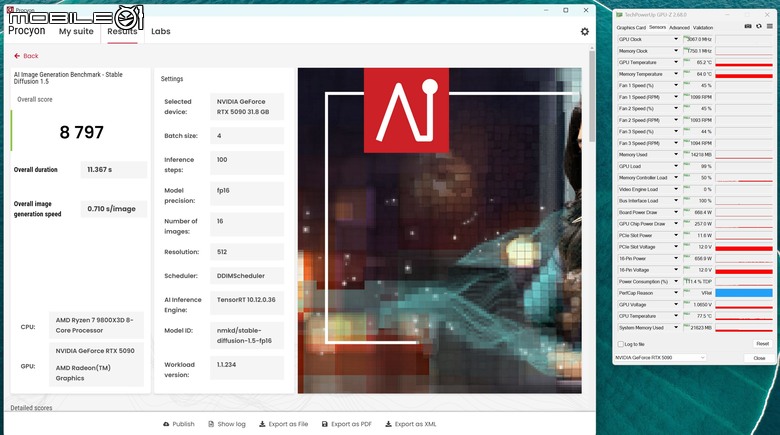This screenshot has width=780, height=435.
Task: Click the Detailed scores heading
Action: [31, 408]
